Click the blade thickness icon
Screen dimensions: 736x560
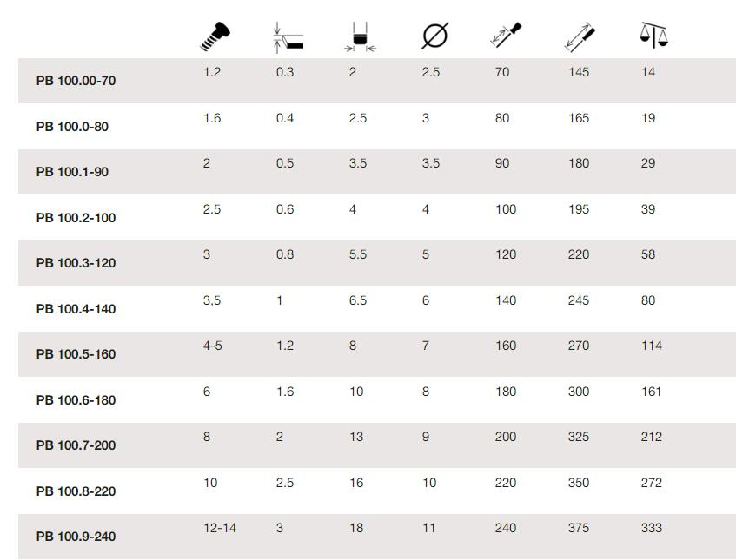pos(288,37)
